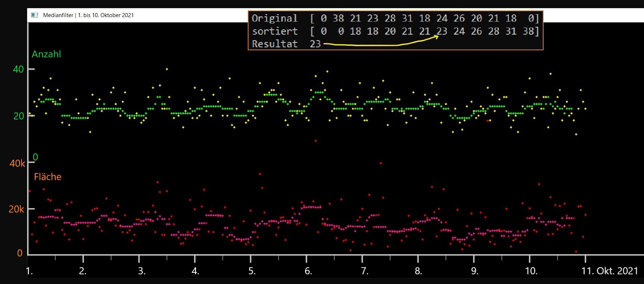Screen dimensions: 644x284
Task: Select the value 28 in the Original row
Action: (x=390, y=18)
